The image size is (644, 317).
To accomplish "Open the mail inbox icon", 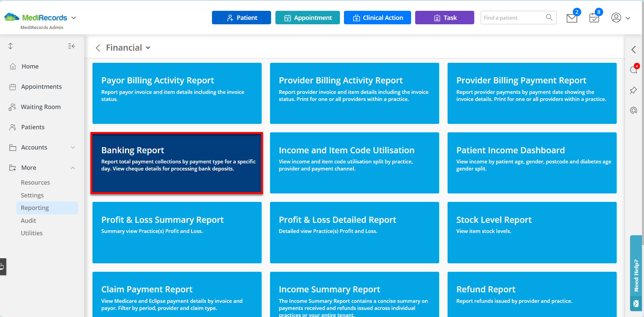I will pyautogui.click(x=572, y=18).
